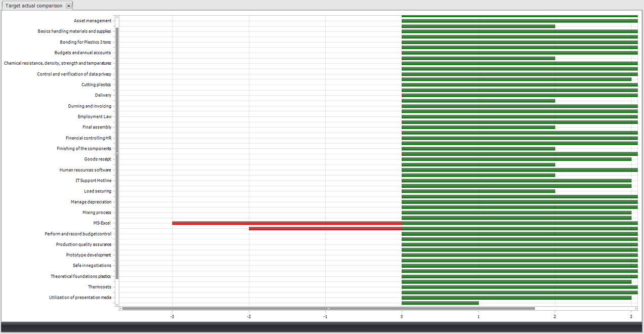Click the vertical scrollbar up arrow

point(117,17)
